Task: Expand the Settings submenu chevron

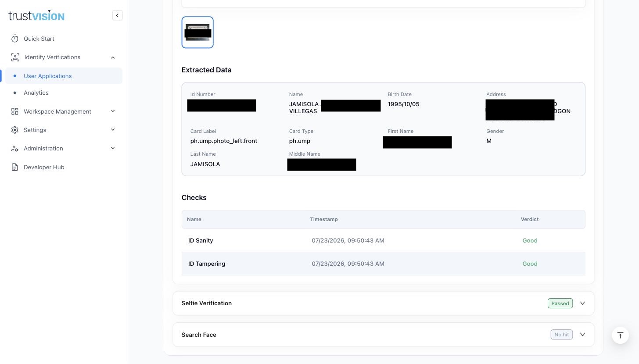Action: (x=113, y=130)
